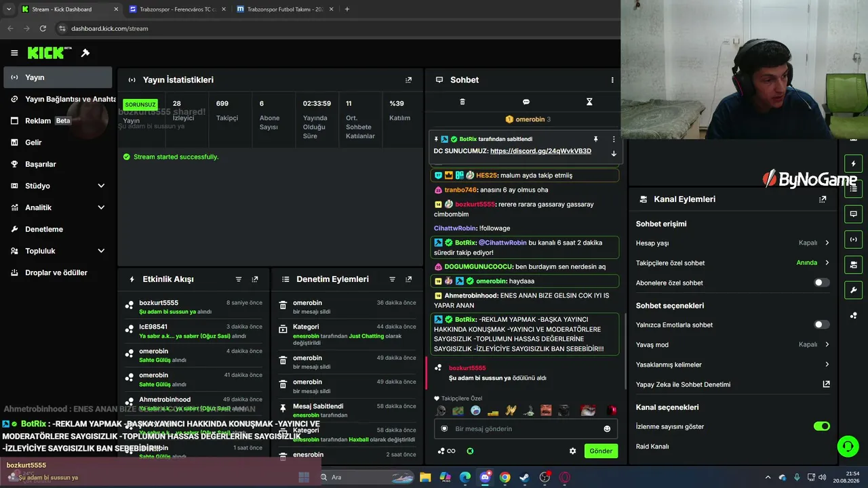Pop out the Kanal Eylemleri panel
Screen dimensions: 868x488
[823, 199]
